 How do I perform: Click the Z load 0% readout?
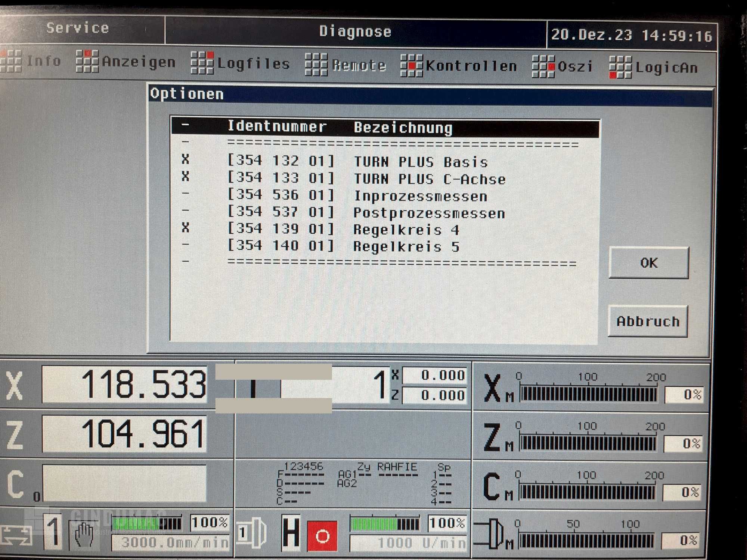[x=683, y=444]
